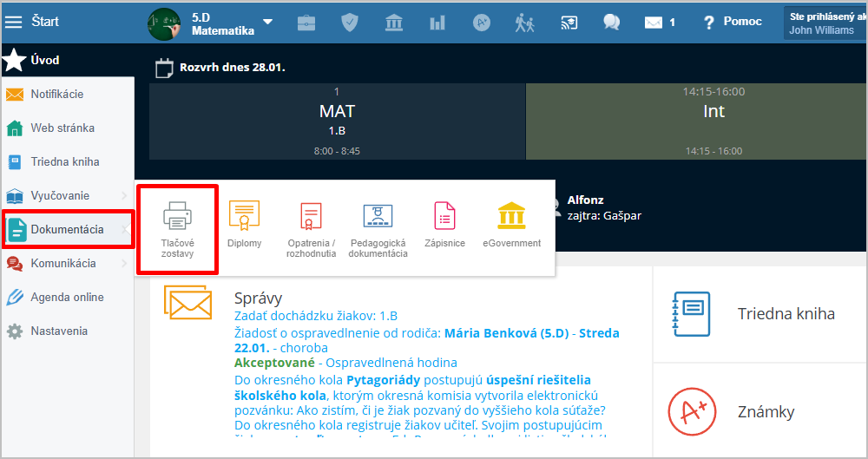
Task: Expand the 5.D Matematika class dropdown
Action: [x=267, y=23]
